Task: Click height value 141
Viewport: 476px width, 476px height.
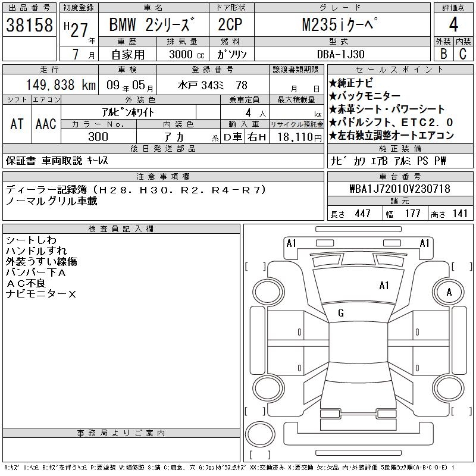Action: click(460, 214)
